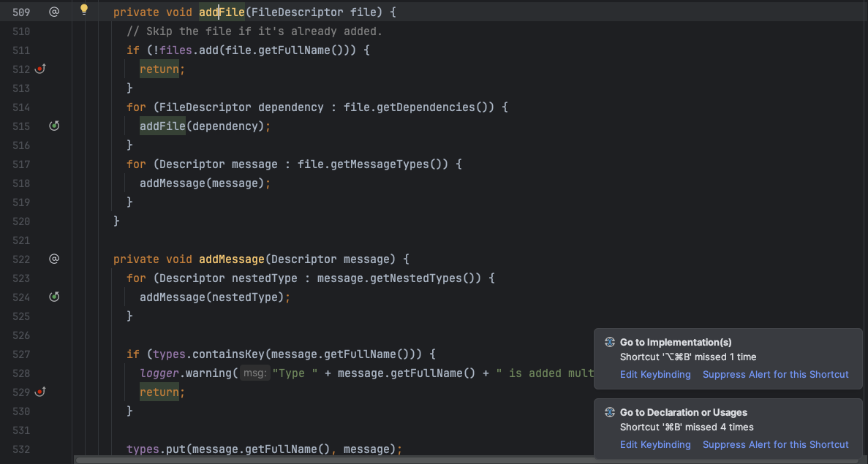
Task: Click the overriding-method gutter marker beside addMessage
Action: [54, 259]
